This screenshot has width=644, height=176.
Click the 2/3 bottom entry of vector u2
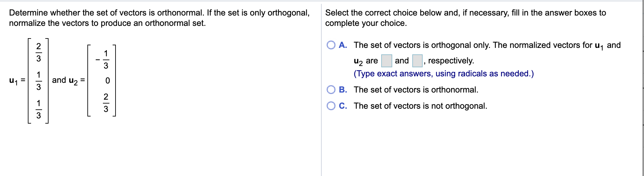[106, 103]
